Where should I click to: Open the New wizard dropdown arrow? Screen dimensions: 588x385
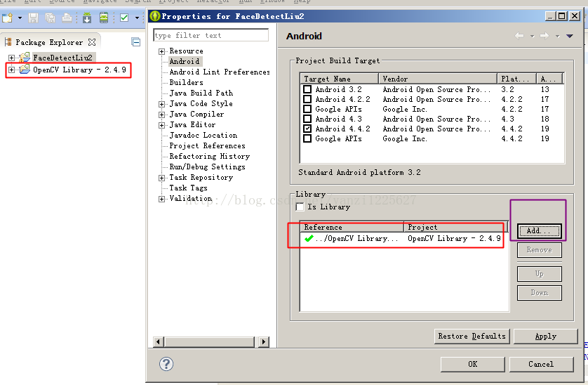click(x=20, y=18)
